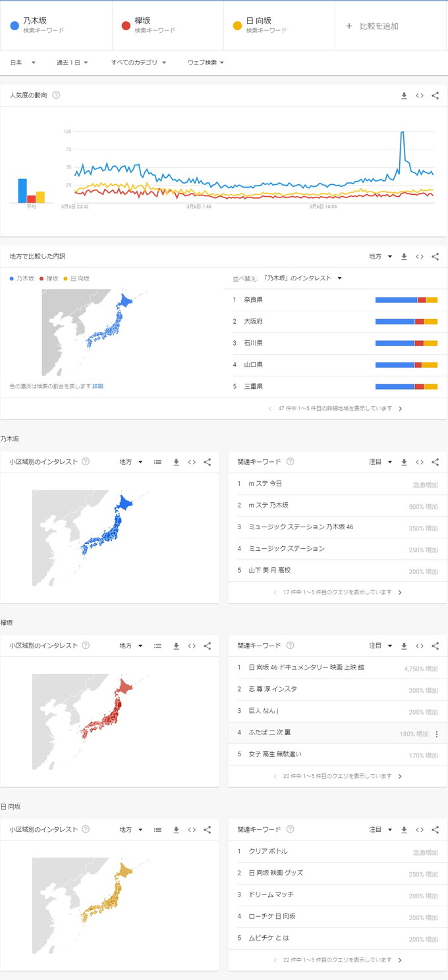Click the 平均 average bar chart

[31, 191]
